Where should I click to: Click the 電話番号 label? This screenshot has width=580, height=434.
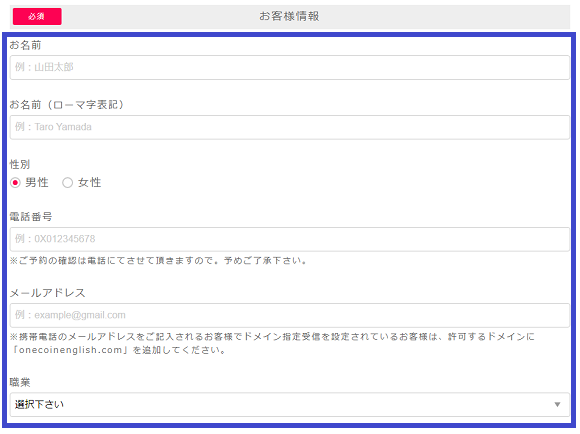coord(31,217)
